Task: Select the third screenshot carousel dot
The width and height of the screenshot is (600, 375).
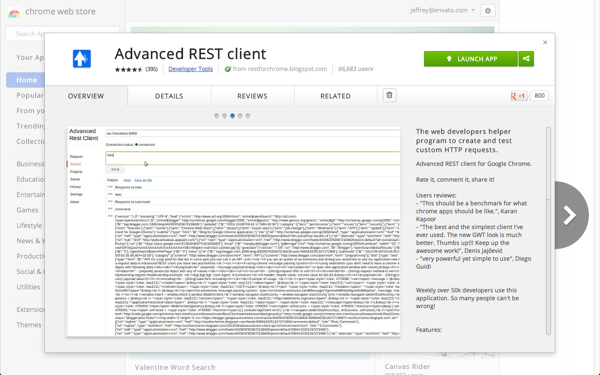Action: pyautogui.click(x=232, y=116)
